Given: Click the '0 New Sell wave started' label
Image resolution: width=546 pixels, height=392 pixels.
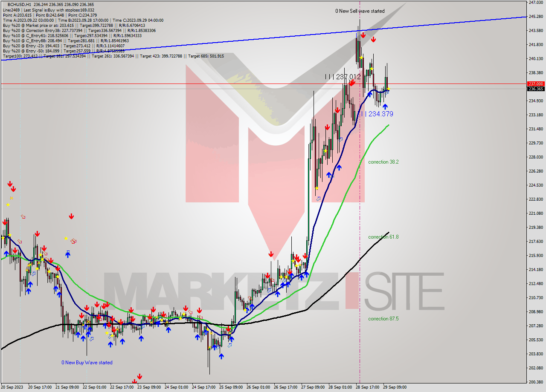Looking at the screenshot, I should 360,11.
